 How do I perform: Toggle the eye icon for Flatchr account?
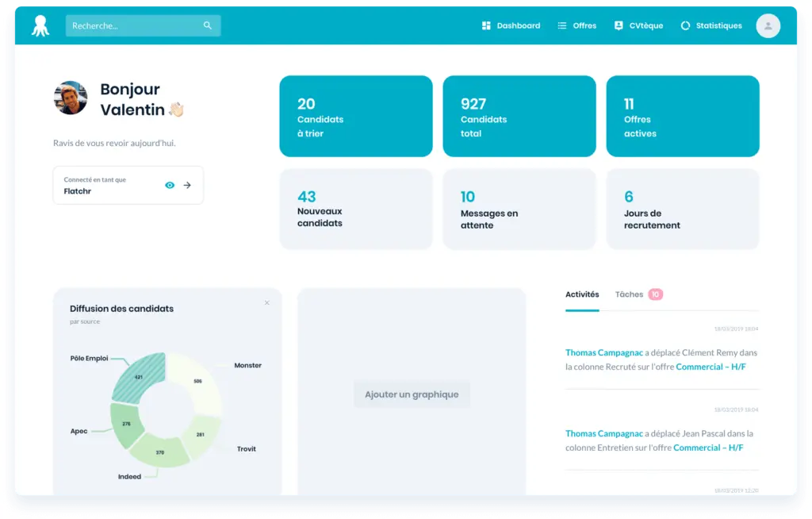(x=169, y=185)
